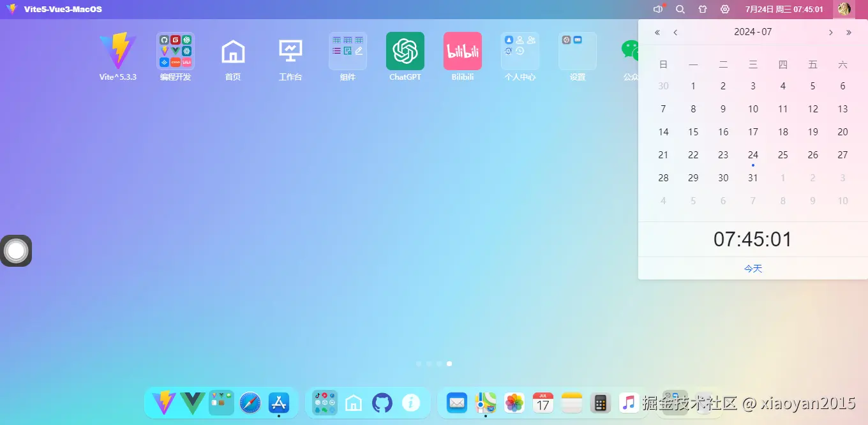The image size is (868, 425).
Task: Open the 组件 (Components) desktop icon
Action: pos(347,50)
